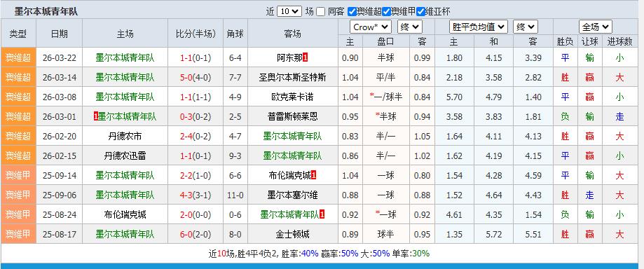644x269 pixels.
Task: Click score 0-3(0-2)
Action: (x=195, y=117)
